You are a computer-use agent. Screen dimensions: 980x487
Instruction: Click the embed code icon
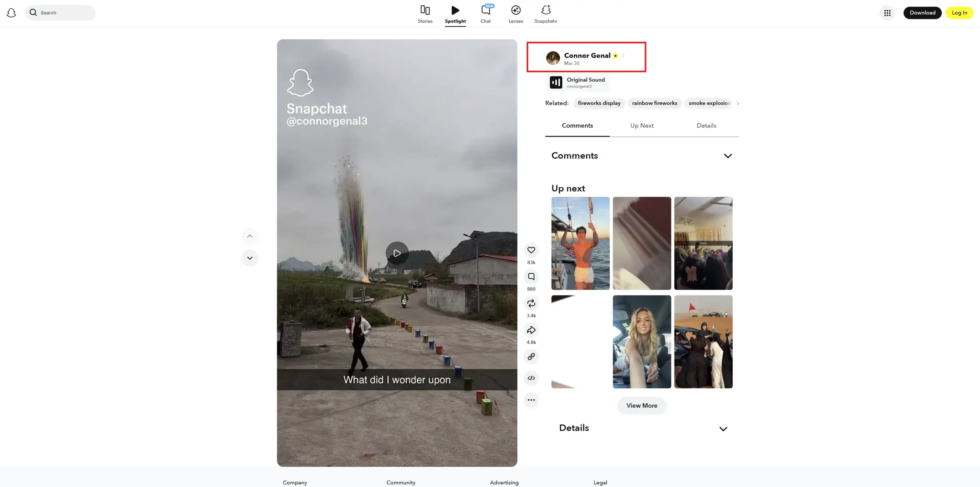pos(531,378)
